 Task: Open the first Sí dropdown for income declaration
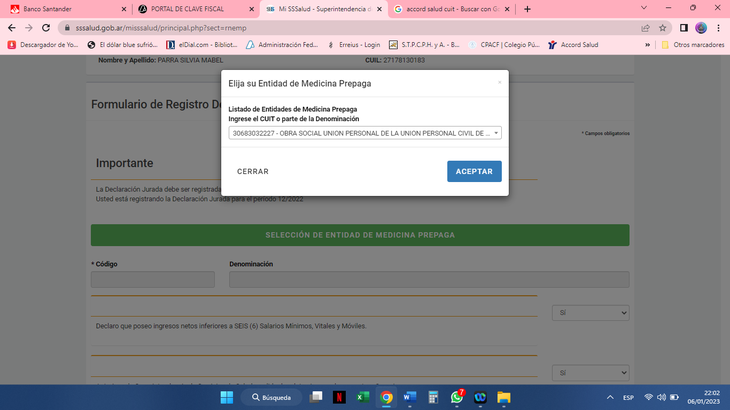click(590, 313)
